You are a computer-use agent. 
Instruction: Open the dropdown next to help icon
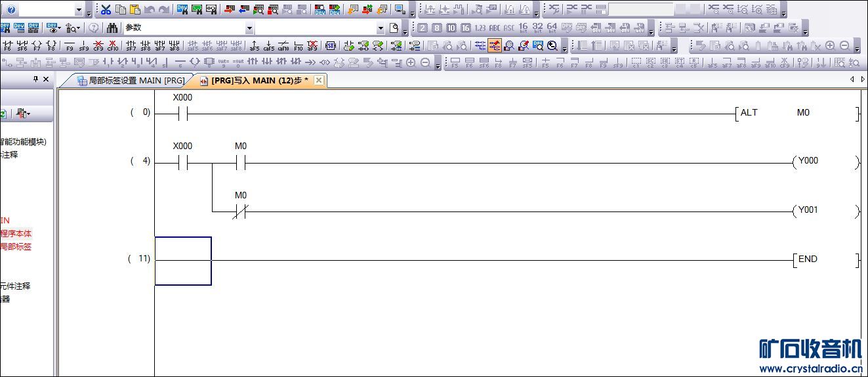tap(79, 10)
